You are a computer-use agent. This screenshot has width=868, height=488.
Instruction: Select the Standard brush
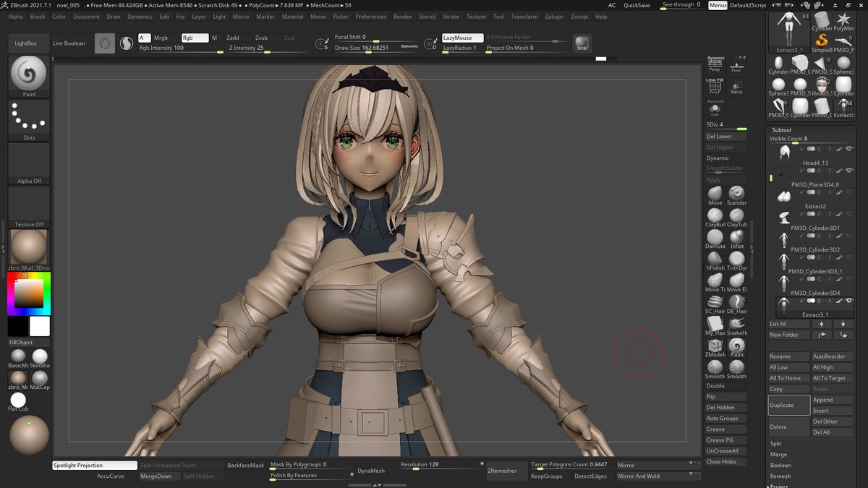click(x=736, y=195)
